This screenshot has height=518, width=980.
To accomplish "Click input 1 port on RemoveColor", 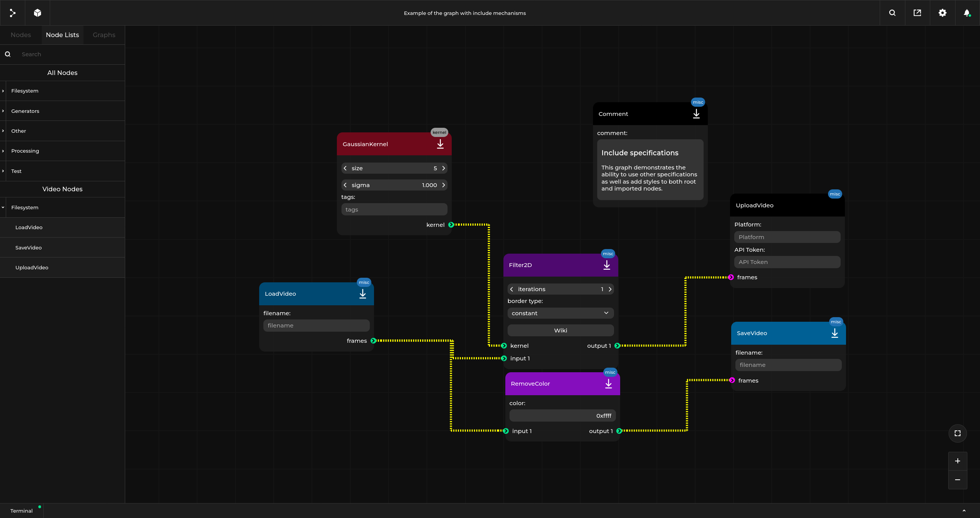I will tap(506, 431).
